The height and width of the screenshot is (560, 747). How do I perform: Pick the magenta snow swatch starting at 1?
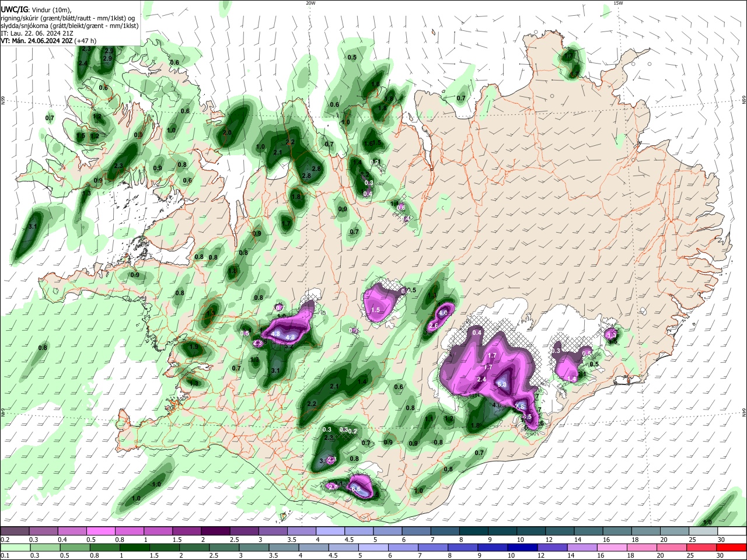coord(158,531)
